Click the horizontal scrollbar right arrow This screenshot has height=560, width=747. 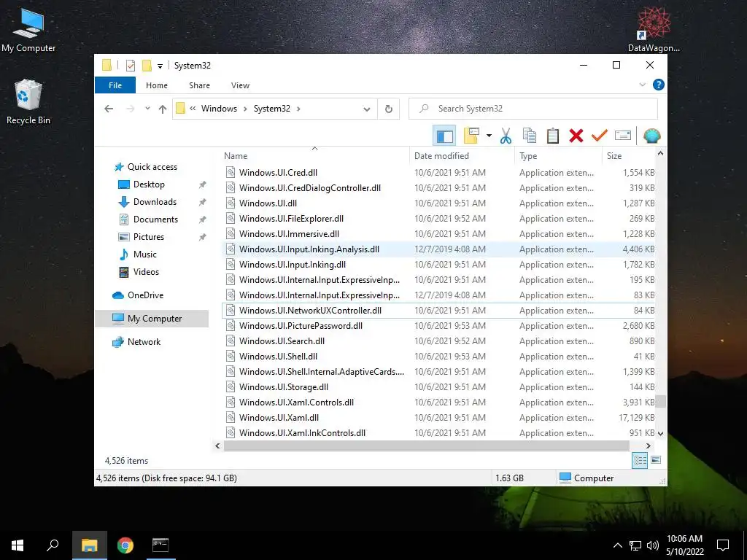pyautogui.click(x=648, y=446)
